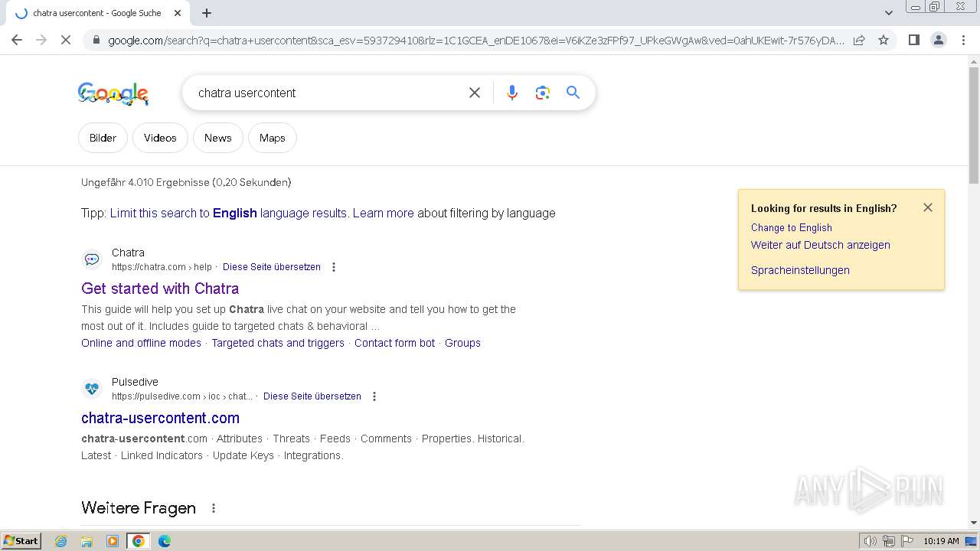Select Change to English
Viewport: 980px width, 551px height.
[x=791, y=227]
